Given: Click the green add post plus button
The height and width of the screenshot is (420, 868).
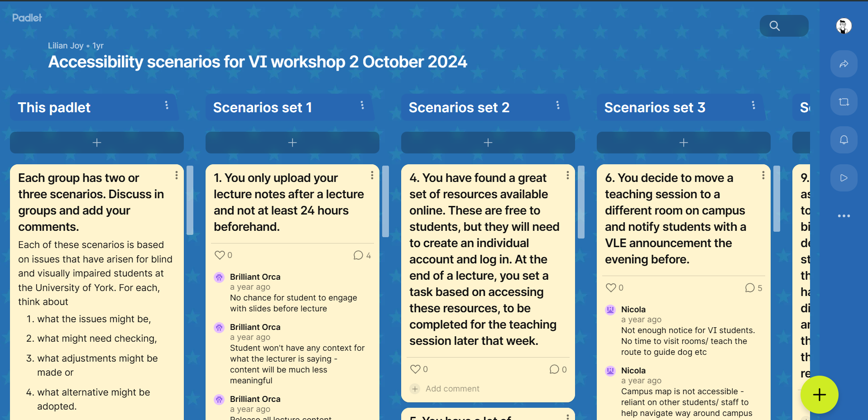Looking at the screenshot, I should [x=819, y=395].
